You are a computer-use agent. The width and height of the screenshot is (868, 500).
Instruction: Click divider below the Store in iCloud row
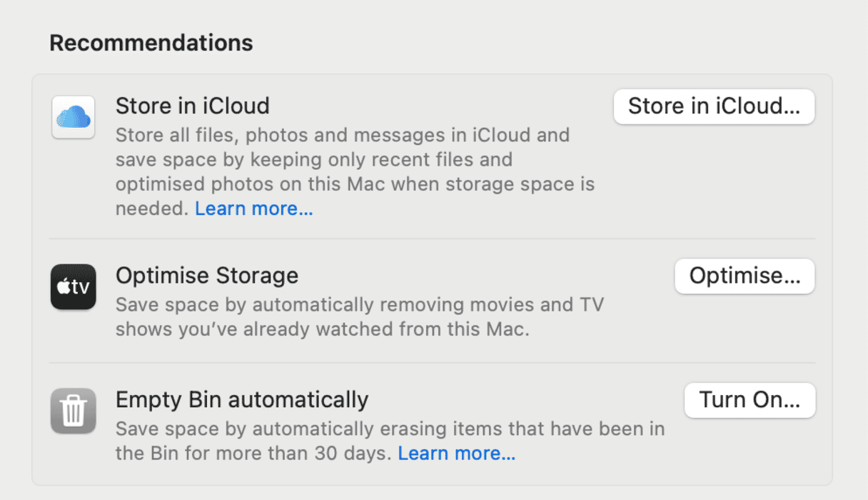tap(431, 239)
